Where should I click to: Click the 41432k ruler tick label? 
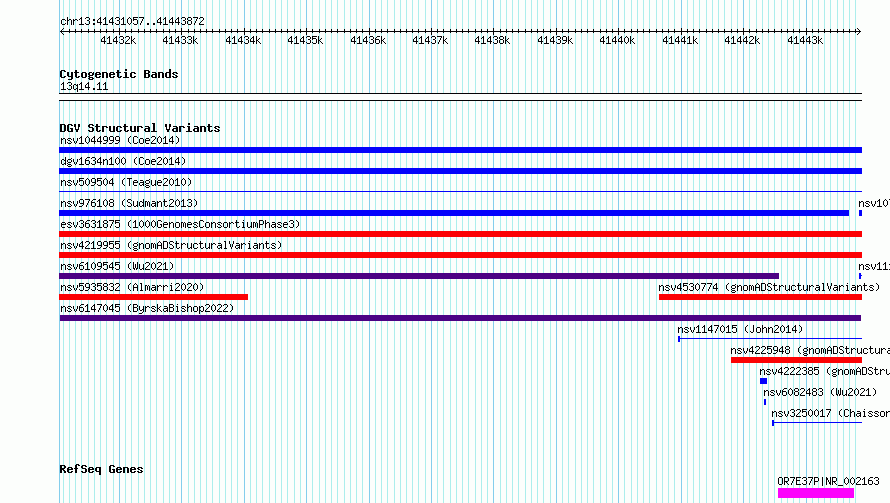118,41
